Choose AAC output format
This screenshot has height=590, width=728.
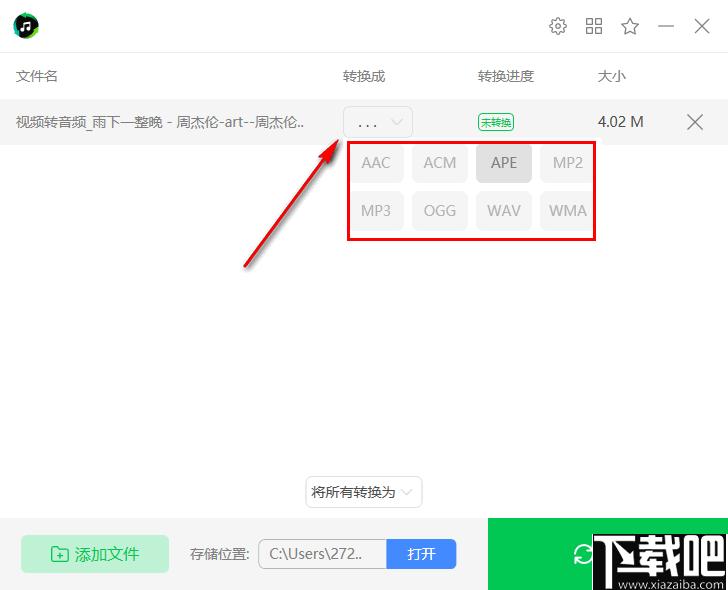(376, 163)
